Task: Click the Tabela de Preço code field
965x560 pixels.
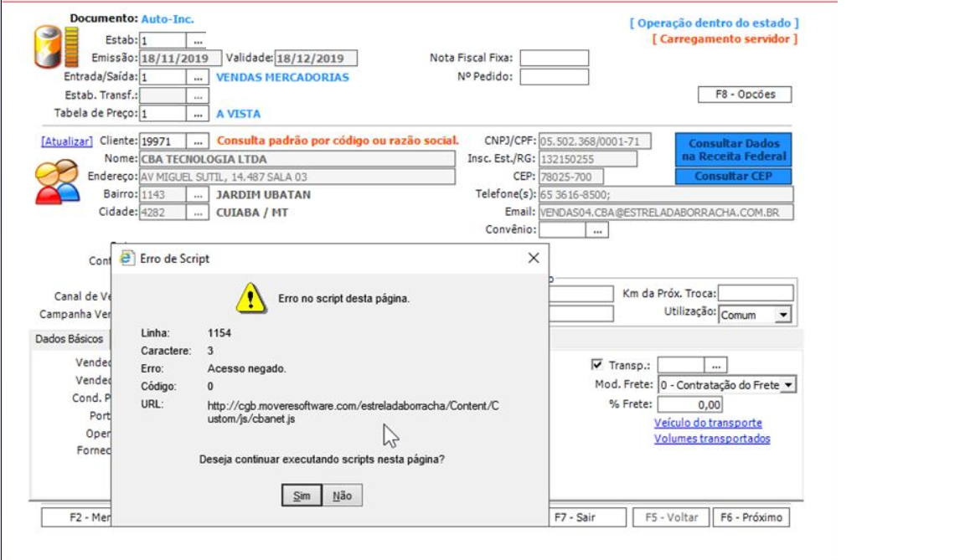Action: tap(163, 114)
